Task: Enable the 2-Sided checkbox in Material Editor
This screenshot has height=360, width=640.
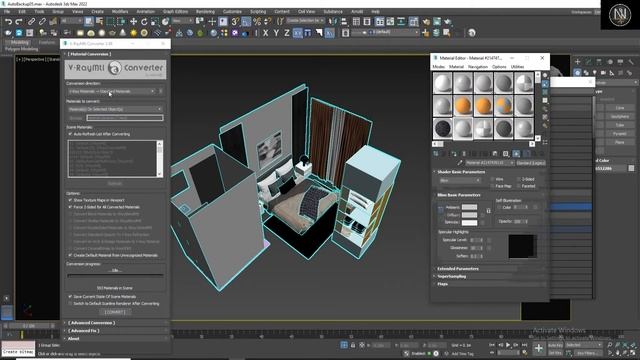Action: (x=518, y=179)
